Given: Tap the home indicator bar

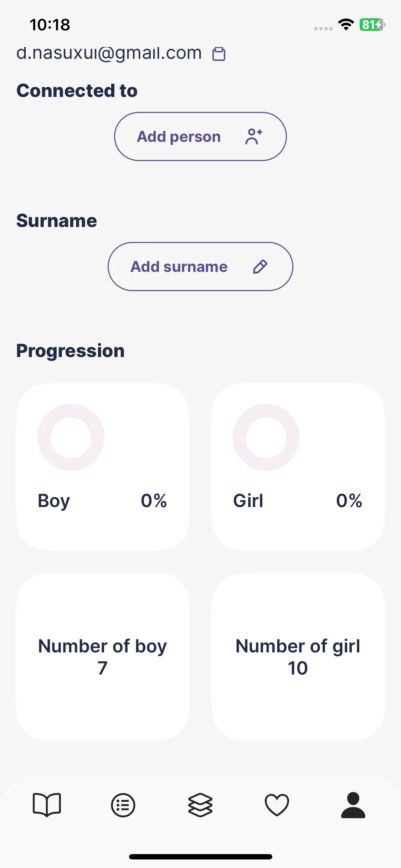Looking at the screenshot, I should tap(201, 857).
